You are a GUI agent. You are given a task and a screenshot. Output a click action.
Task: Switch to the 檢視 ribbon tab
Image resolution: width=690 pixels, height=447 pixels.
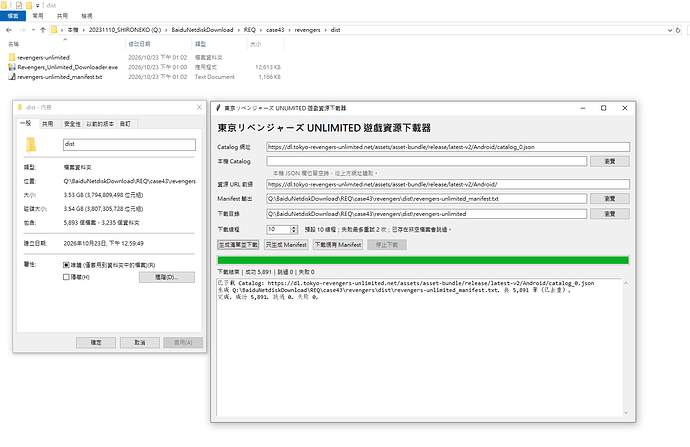(87, 16)
